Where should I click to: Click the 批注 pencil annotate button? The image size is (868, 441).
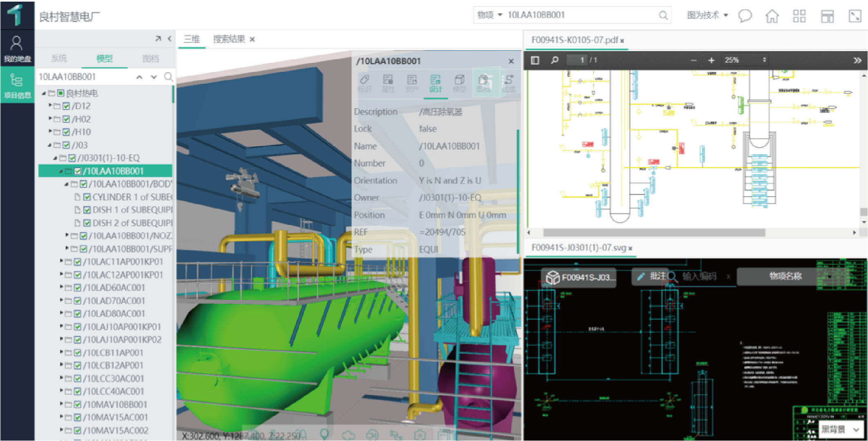(651, 276)
